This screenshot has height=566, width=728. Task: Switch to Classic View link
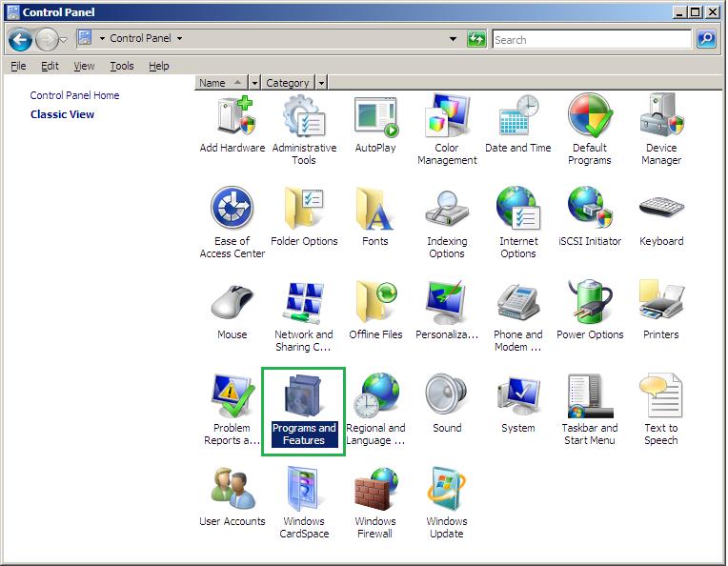click(x=62, y=114)
